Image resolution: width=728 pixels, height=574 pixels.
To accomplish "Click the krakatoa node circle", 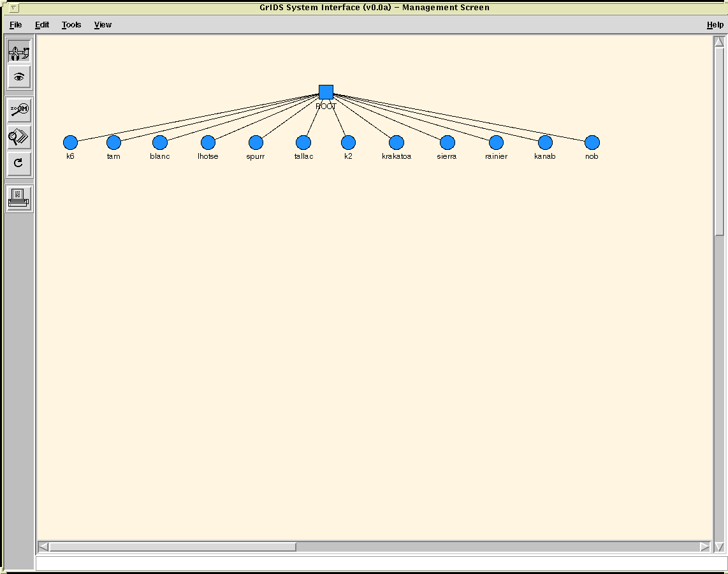I will 397,143.
